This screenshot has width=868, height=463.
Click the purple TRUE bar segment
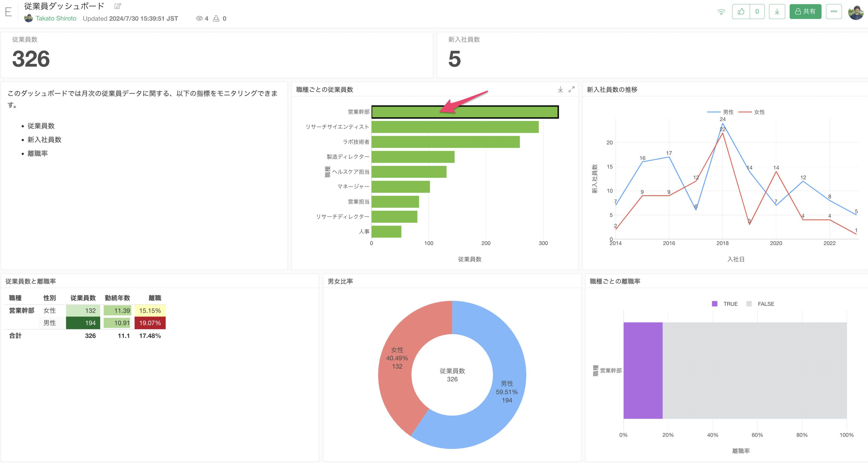(643, 370)
